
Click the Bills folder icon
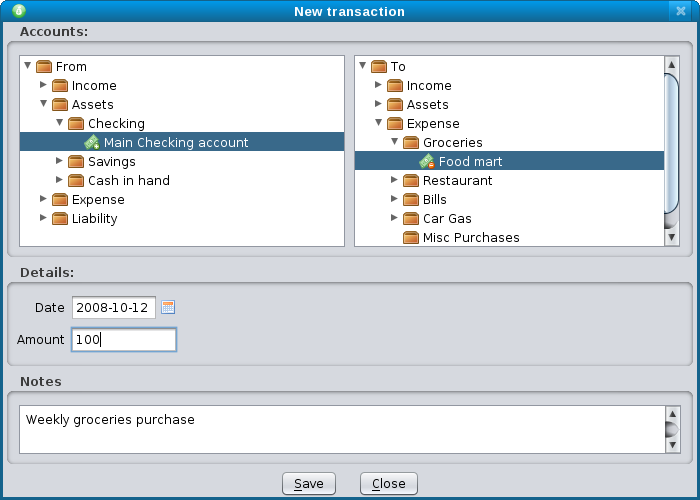(411, 199)
